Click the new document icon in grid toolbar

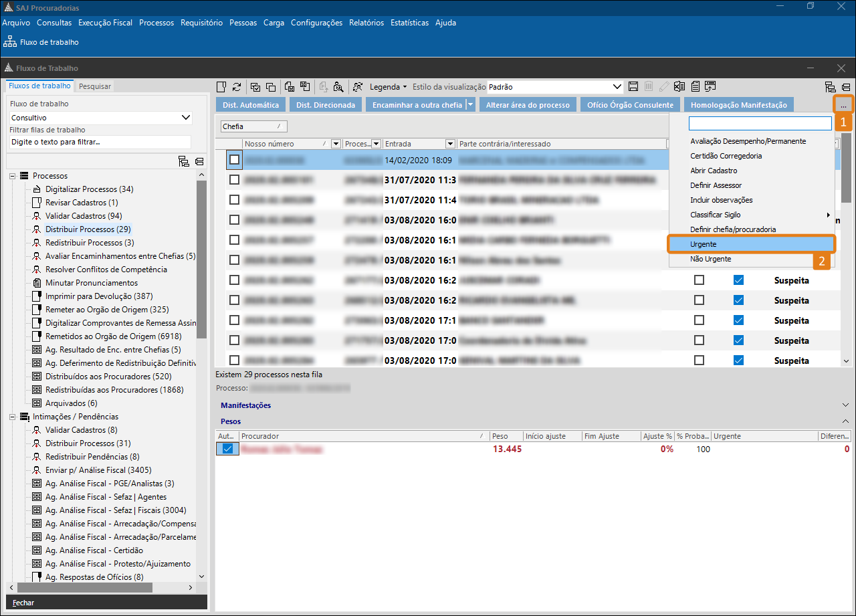[222, 86]
